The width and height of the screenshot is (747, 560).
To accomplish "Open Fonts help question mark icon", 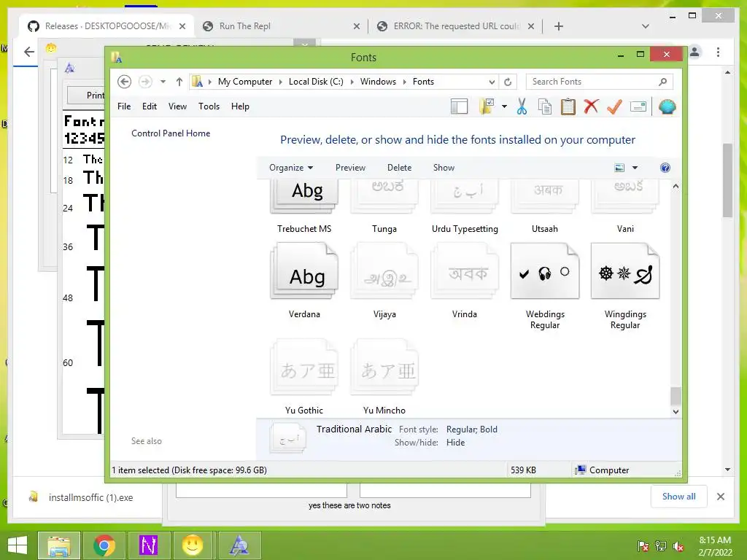I will 665,168.
